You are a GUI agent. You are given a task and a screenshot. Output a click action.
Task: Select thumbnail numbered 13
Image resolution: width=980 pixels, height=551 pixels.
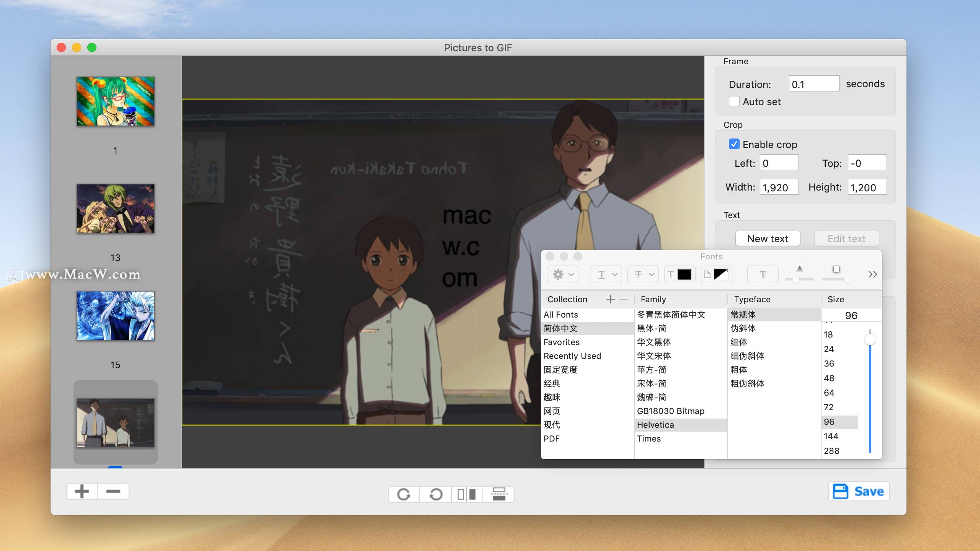click(x=115, y=209)
